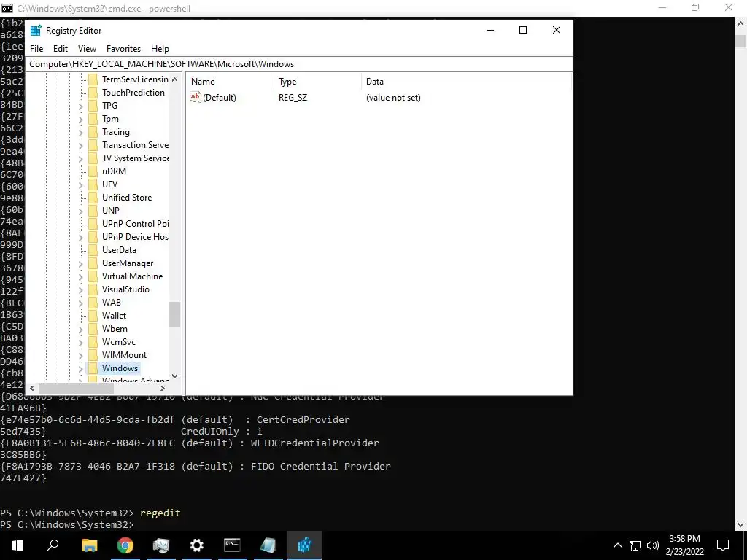This screenshot has width=747, height=560.
Task: Select the WcmSvc key label
Action: pos(119,341)
